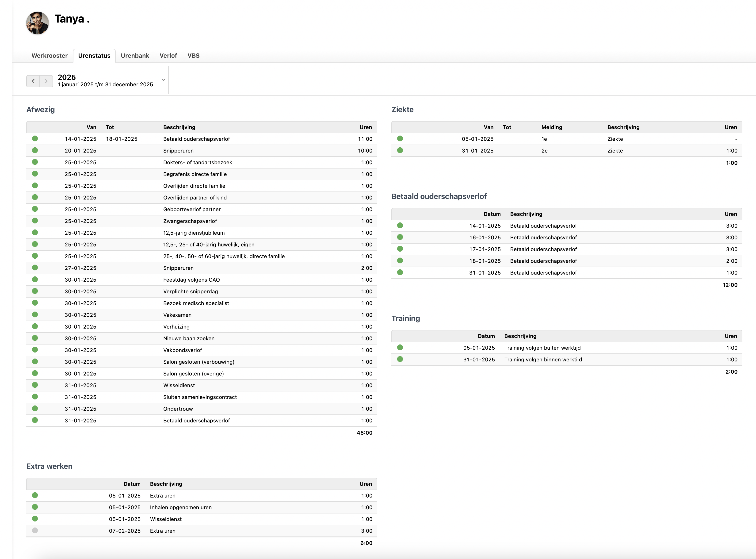Open the Urenbank tab

click(x=135, y=55)
